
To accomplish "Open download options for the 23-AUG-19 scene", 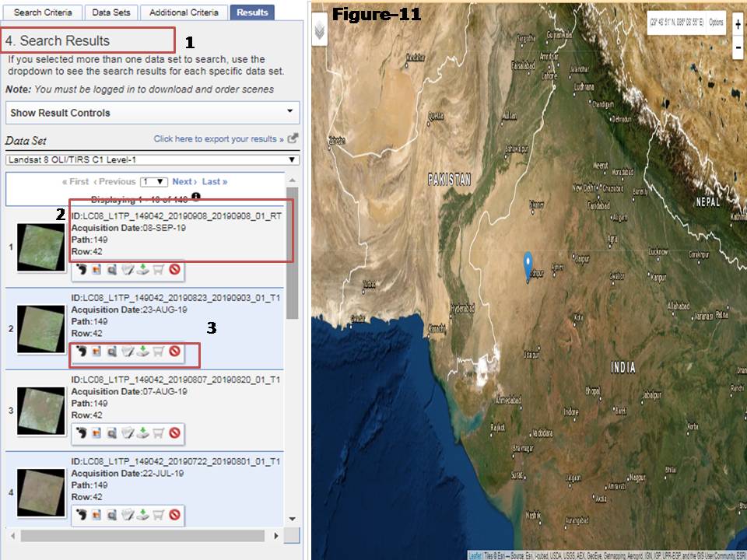I will 142,352.
